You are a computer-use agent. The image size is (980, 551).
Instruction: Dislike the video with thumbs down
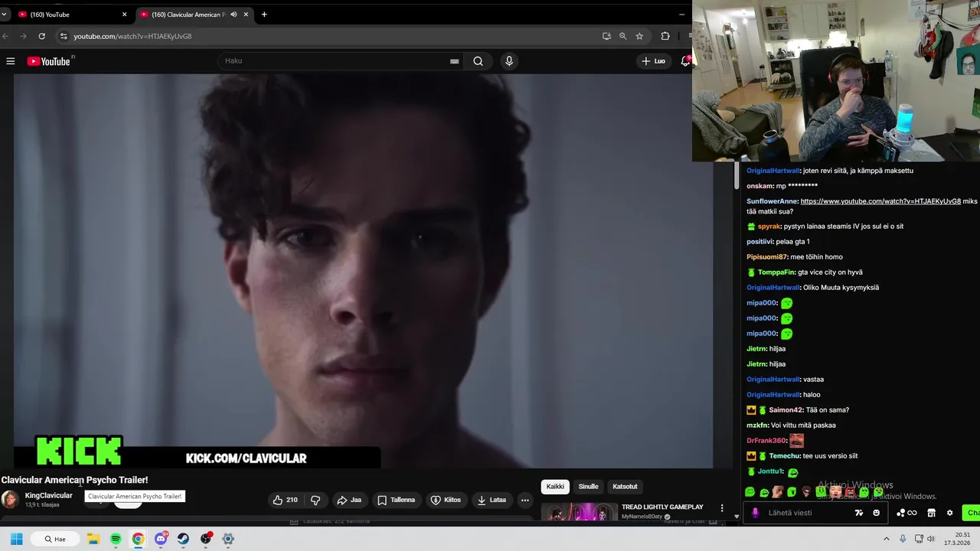click(315, 500)
